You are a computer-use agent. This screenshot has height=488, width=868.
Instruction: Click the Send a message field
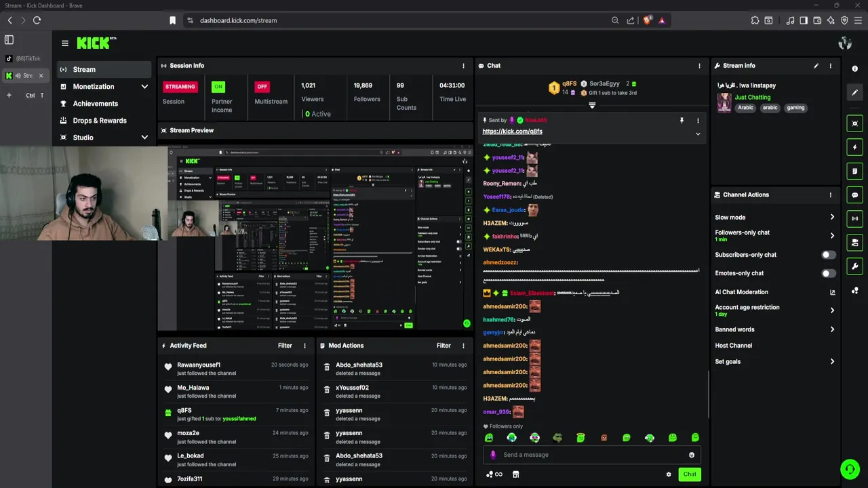(x=592, y=455)
